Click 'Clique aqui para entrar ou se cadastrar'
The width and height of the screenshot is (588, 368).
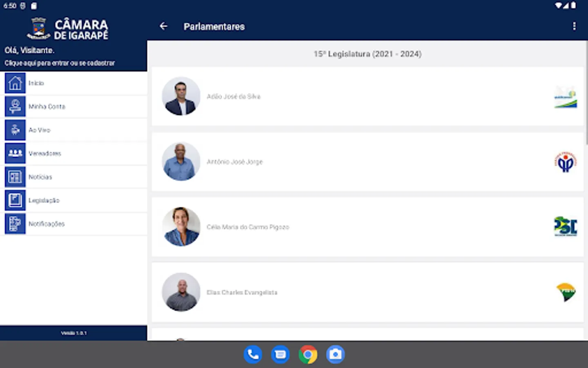click(x=60, y=63)
